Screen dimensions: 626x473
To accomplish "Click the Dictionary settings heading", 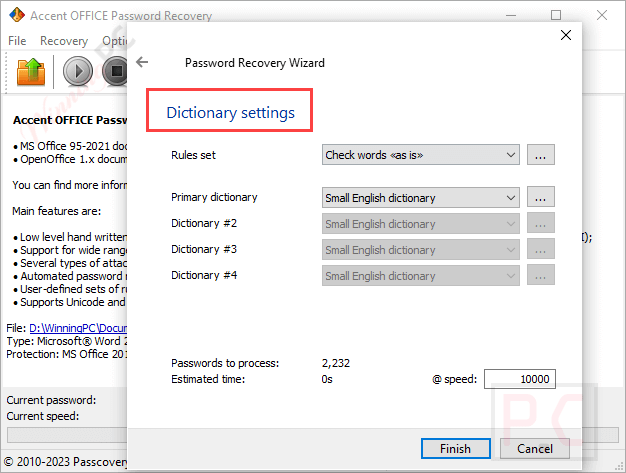I will (230, 113).
